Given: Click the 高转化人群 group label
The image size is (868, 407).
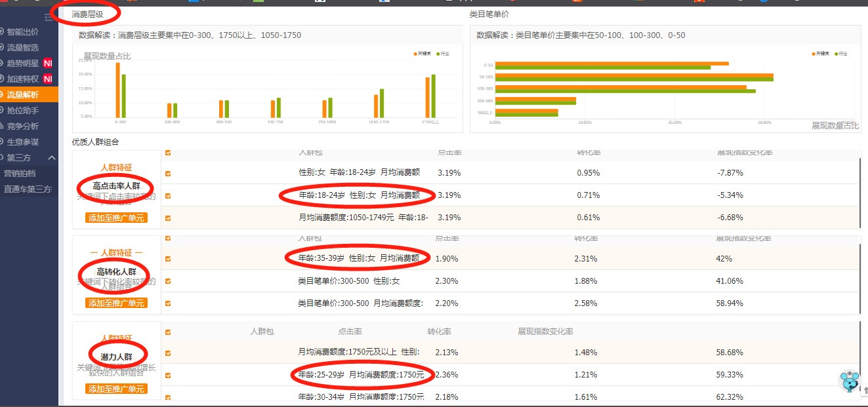Looking at the screenshot, I should coord(116,271).
